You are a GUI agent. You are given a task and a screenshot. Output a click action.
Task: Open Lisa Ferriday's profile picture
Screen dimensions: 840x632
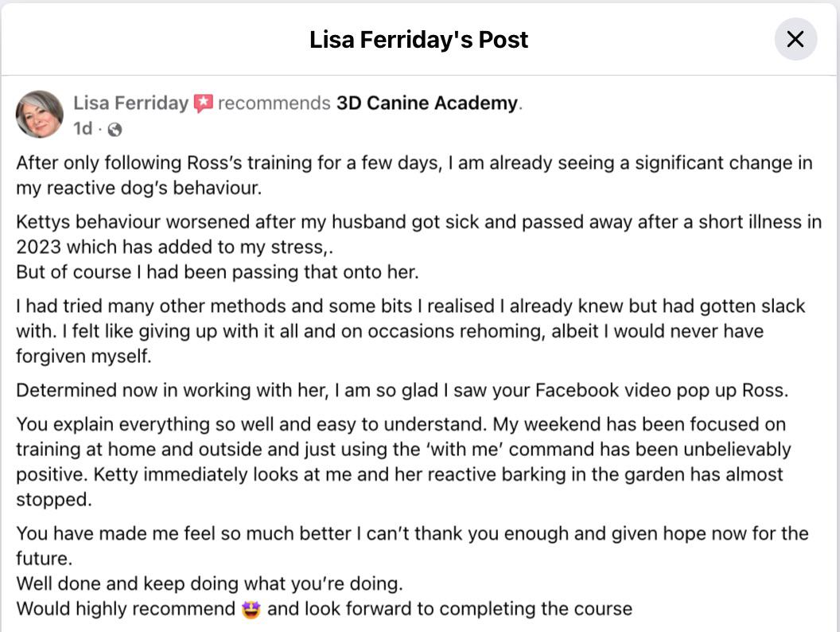click(39, 114)
